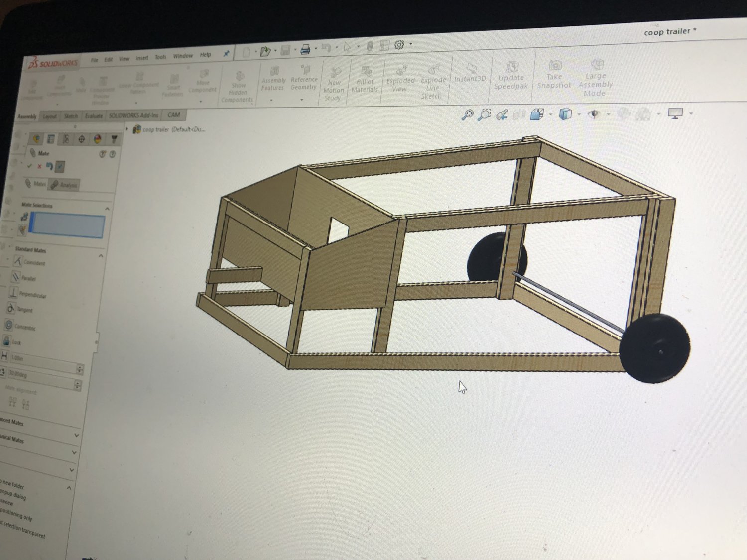
Task: Select the Coincident mate type
Action: pyautogui.click(x=29, y=262)
